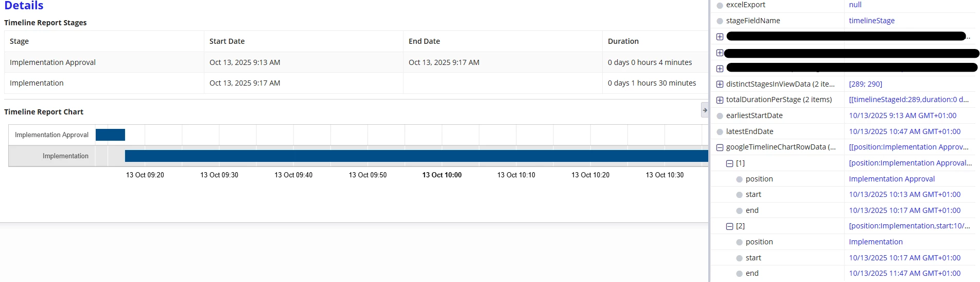Click the 13 Oct 10:00 axis label

(442, 175)
